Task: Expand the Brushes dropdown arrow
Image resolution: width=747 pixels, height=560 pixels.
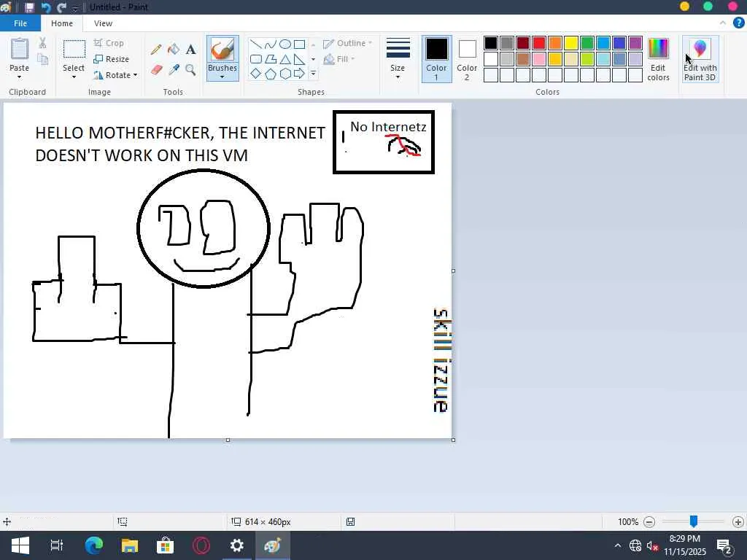Action: click(222, 77)
